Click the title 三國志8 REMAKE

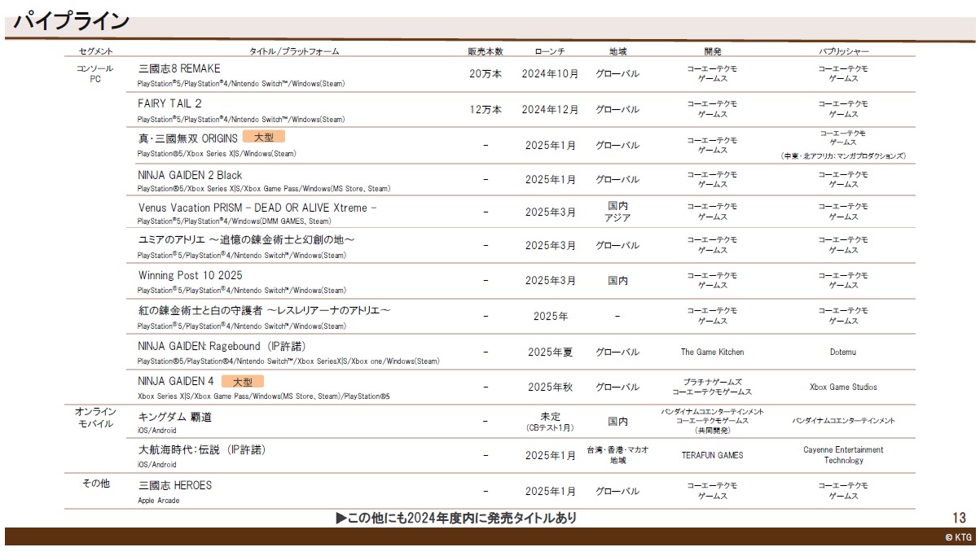179,68
